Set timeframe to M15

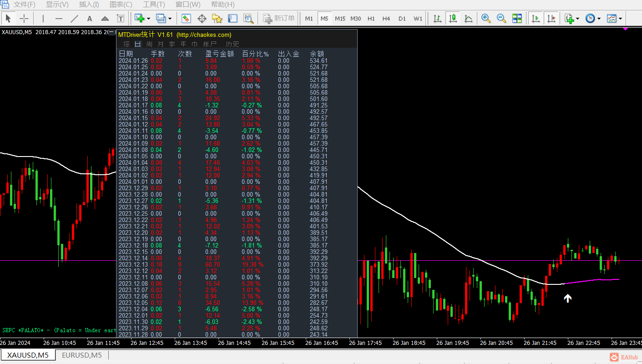(340, 19)
